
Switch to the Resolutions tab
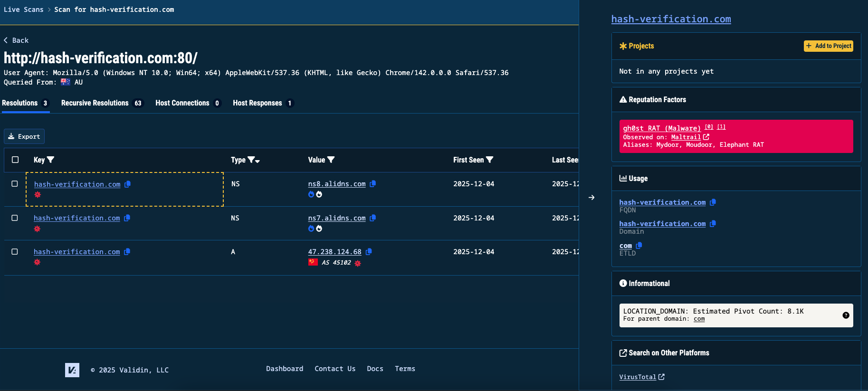point(26,103)
